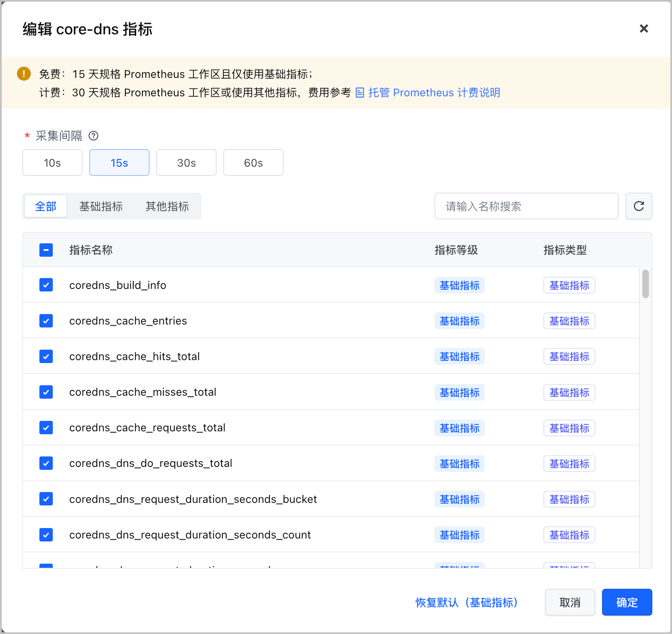This screenshot has height=634, width=672.
Task: Click the 指标类型 tag for coredns_cache_requests_total
Action: 569,428
